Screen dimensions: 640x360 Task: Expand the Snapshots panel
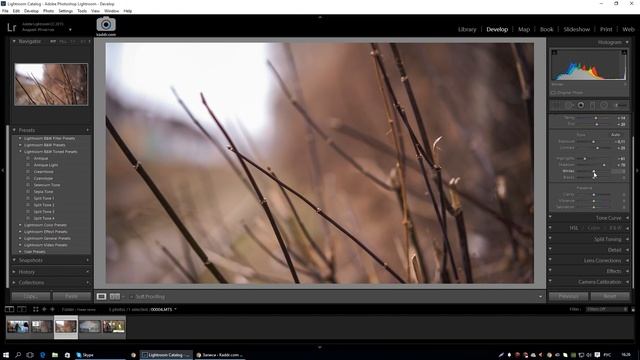coord(14,260)
